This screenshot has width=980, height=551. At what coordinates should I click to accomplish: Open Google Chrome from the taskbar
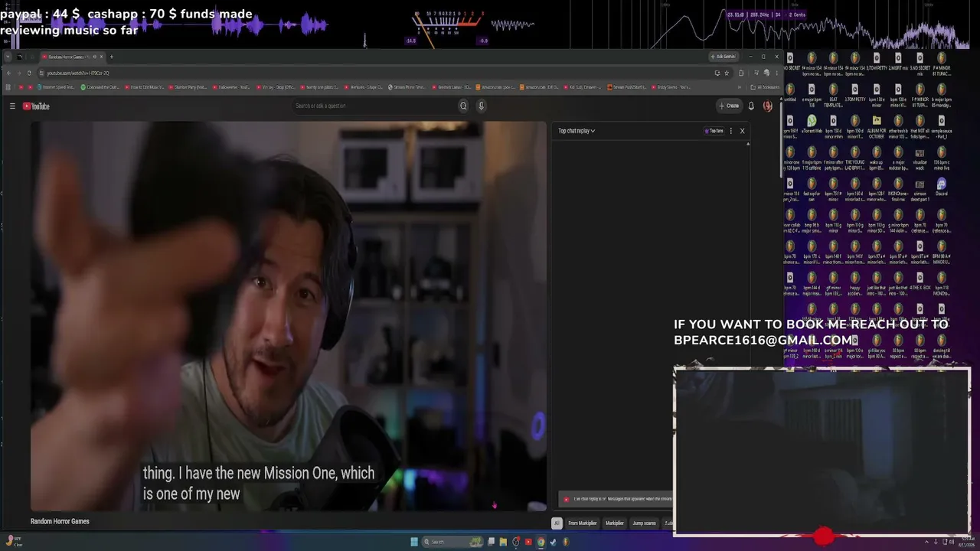tap(541, 542)
